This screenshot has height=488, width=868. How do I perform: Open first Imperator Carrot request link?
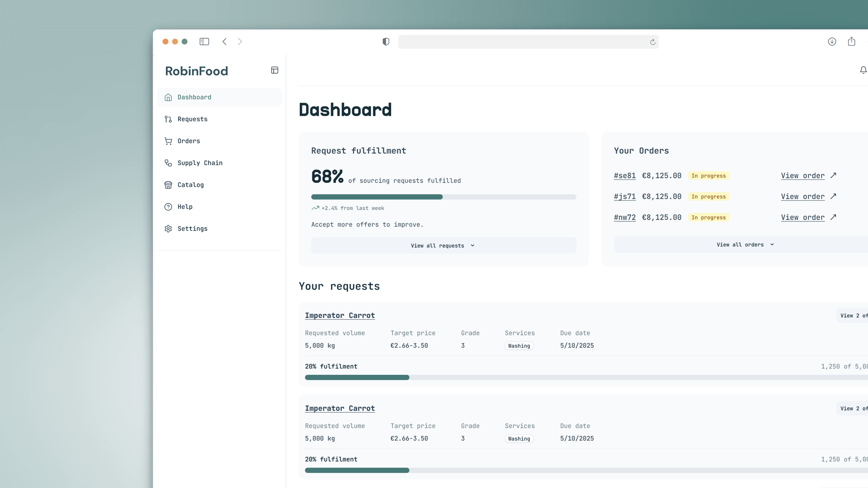340,316
